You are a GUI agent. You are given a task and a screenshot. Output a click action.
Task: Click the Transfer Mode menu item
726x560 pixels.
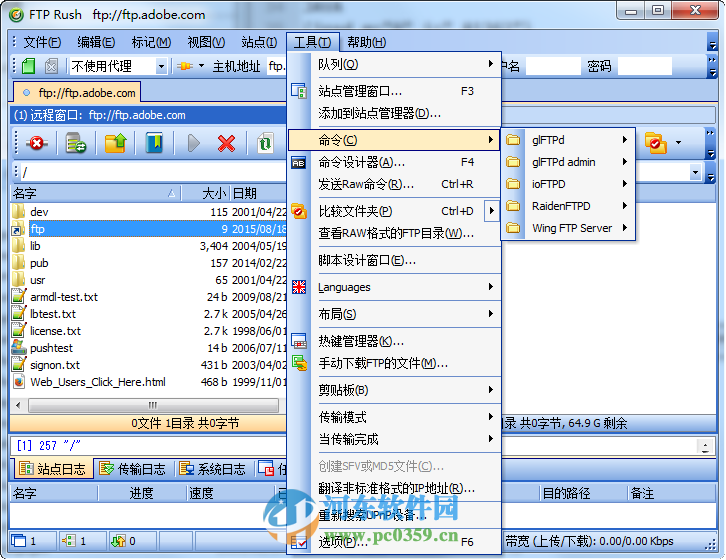tap(394, 417)
